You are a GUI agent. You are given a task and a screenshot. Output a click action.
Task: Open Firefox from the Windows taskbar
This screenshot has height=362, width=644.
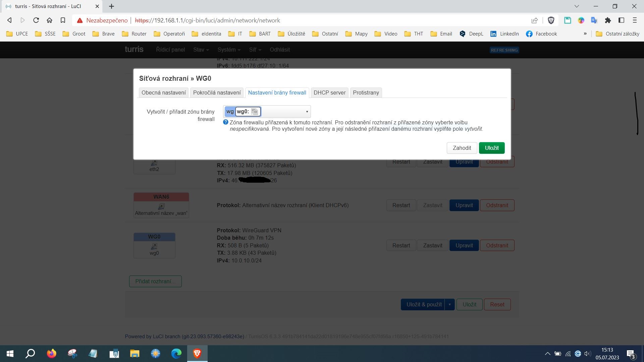point(51,354)
